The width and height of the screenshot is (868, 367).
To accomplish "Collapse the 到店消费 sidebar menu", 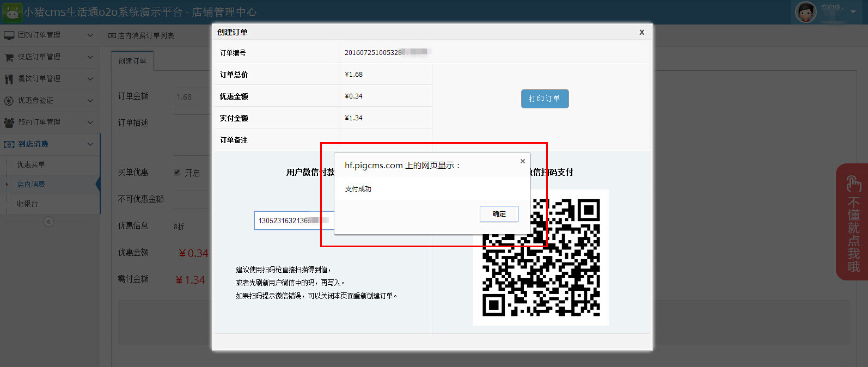I will point(50,144).
